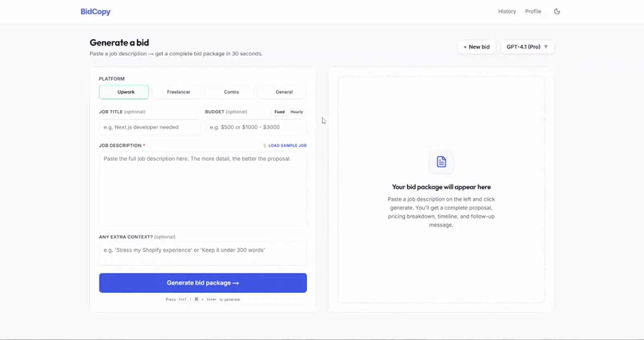Focus the Job Description text area
Viewport: 644px width, 340px height.
point(203,188)
